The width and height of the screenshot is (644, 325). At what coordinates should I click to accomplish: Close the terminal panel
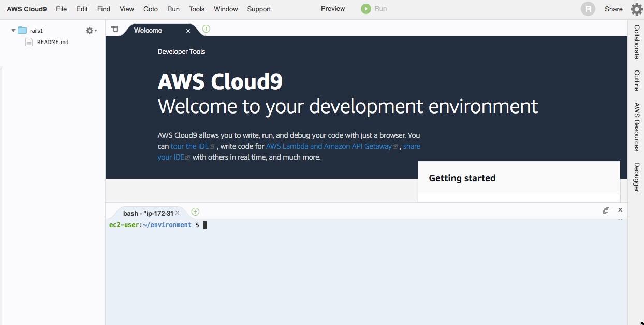[620, 210]
